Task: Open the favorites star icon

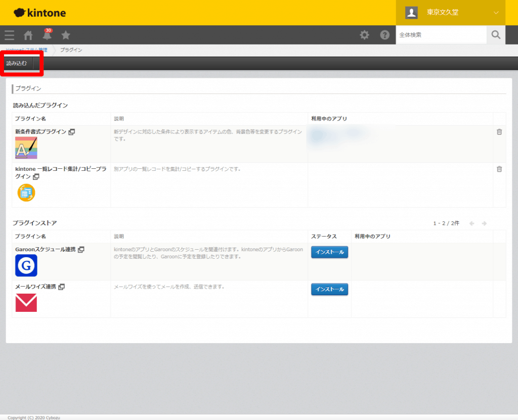Action: pyautogui.click(x=66, y=35)
